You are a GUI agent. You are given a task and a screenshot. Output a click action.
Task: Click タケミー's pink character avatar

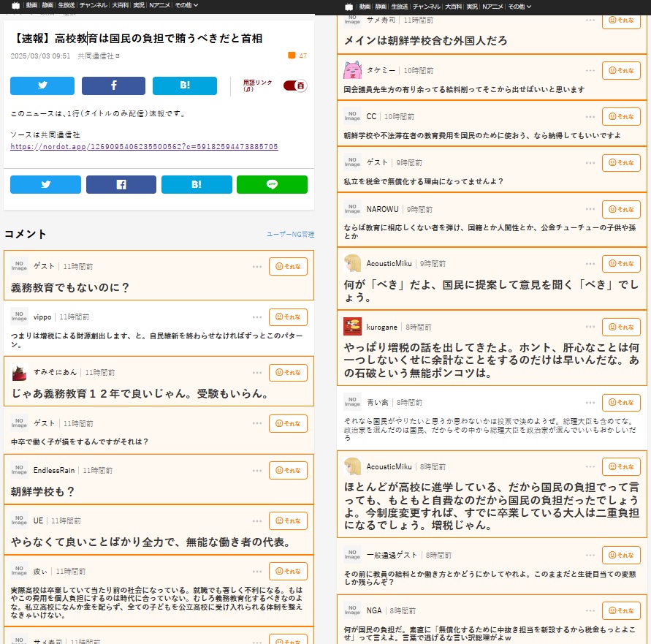pos(352,70)
